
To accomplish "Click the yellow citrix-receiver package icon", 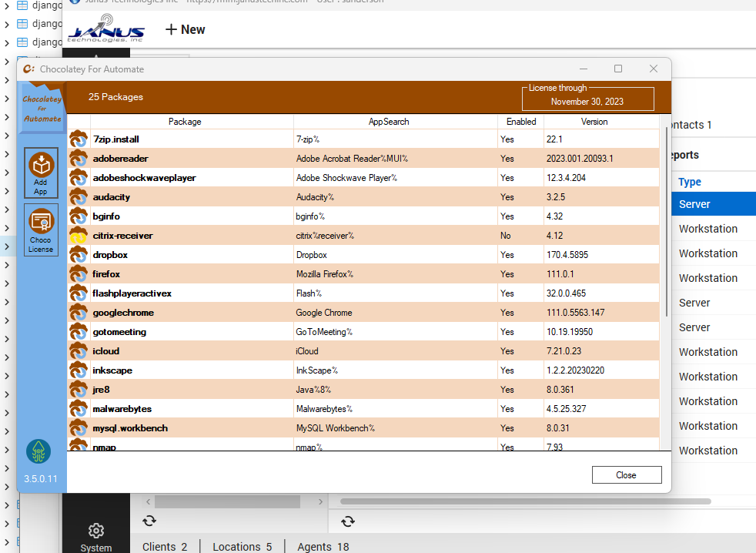I will tap(78, 236).
